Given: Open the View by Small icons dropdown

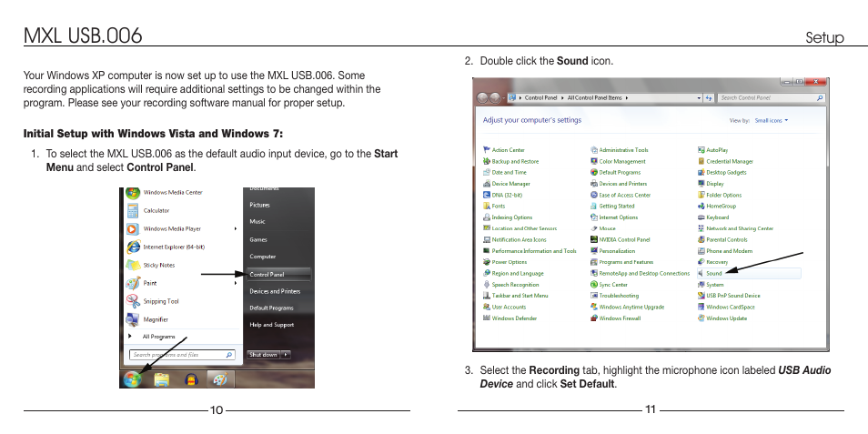Looking at the screenshot, I should coord(772,120).
